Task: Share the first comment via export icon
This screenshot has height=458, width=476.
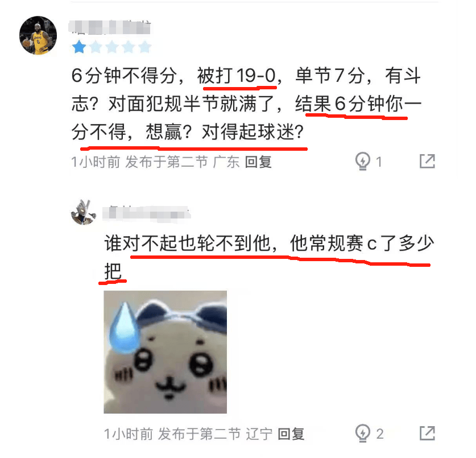Action: [427, 161]
